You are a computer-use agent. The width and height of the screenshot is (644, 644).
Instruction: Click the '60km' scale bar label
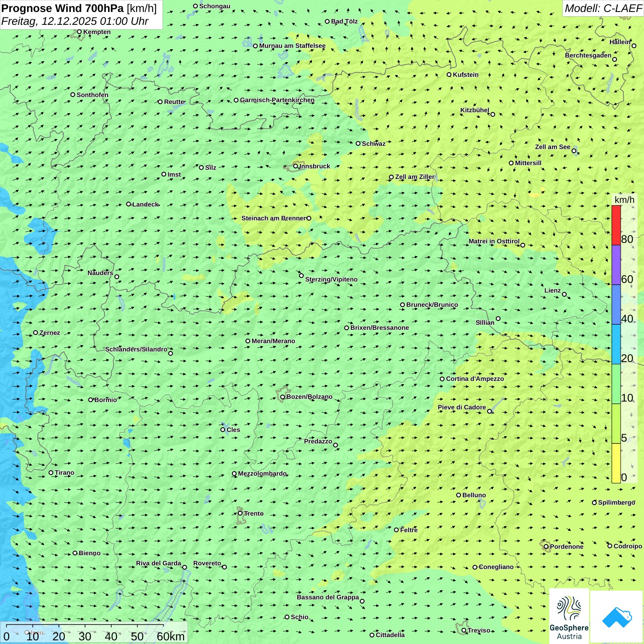click(x=171, y=636)
